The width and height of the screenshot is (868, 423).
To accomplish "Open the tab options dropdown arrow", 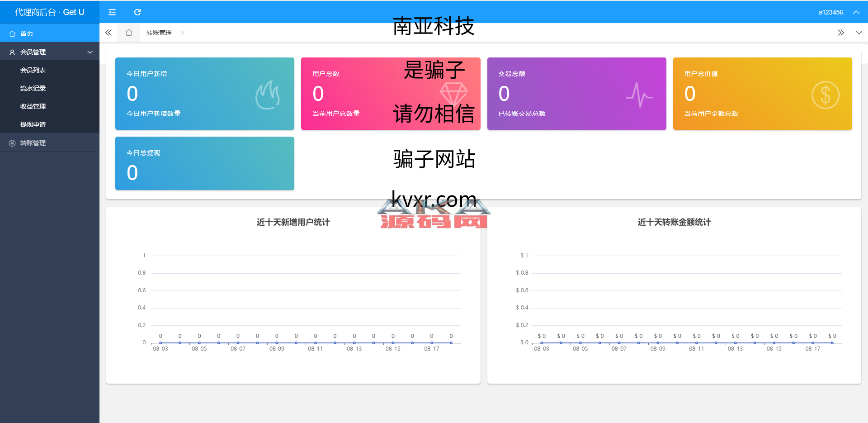I will (859, 33).
